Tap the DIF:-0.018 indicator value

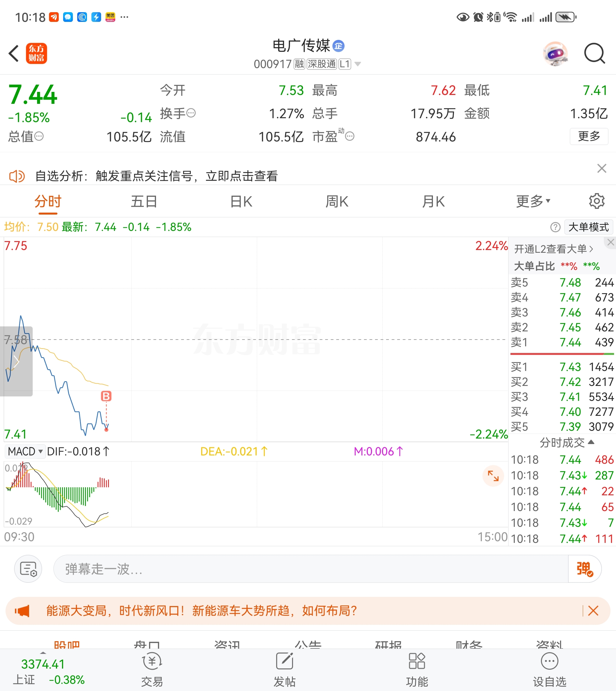[78, 451]
